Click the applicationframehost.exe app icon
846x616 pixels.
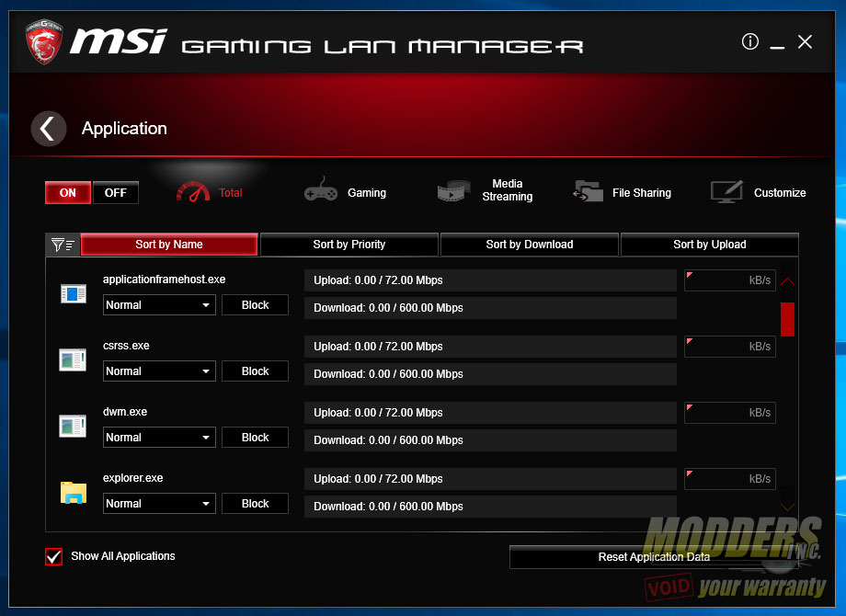(x=73, y=293)
